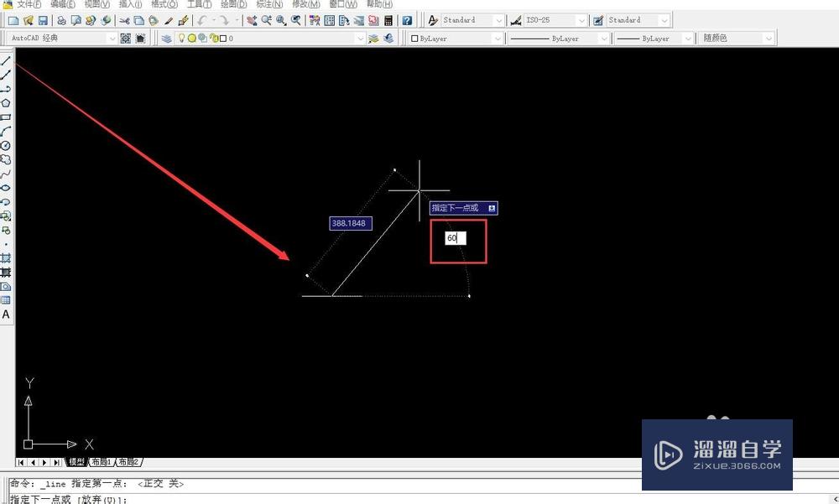Expand the ISO-25 dimension style dropdown

[x=582, y=19]
